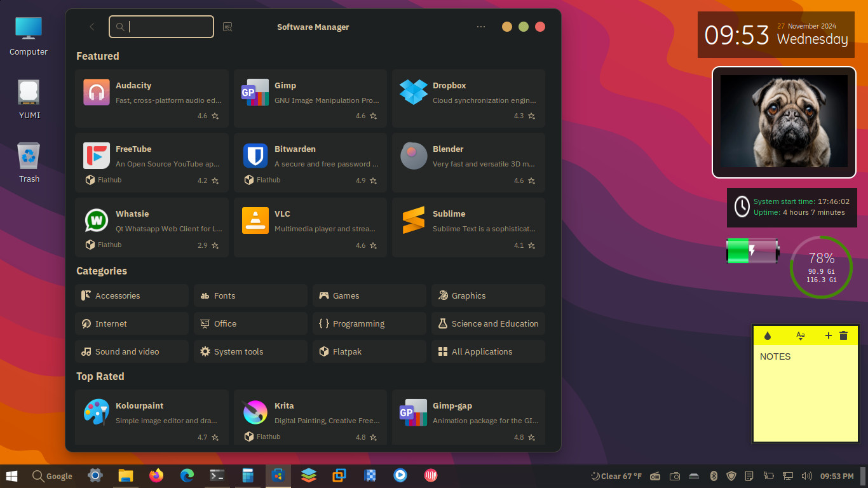Click the shield security tray icon
The image size is (868, 488).
pos(731,476)
